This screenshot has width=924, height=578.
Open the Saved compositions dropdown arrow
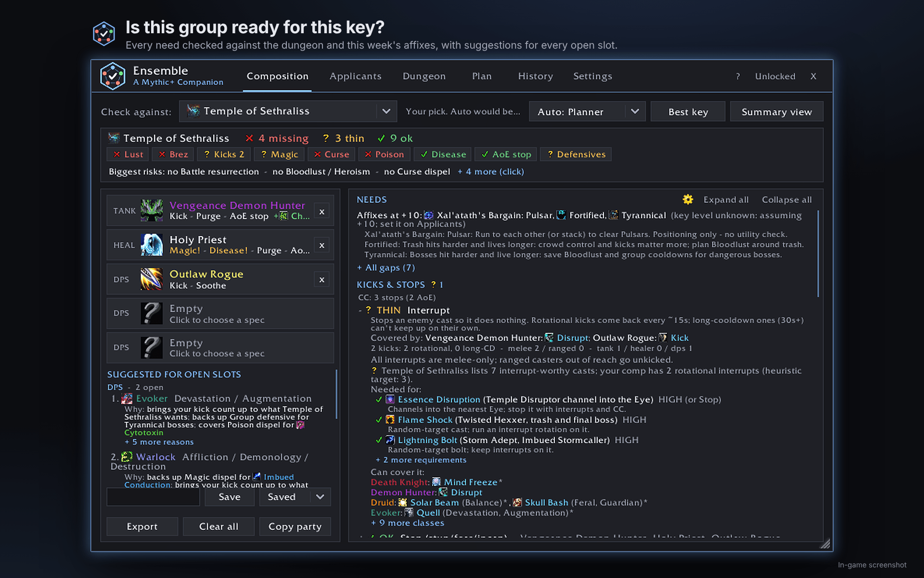click(x=320, y=497)
